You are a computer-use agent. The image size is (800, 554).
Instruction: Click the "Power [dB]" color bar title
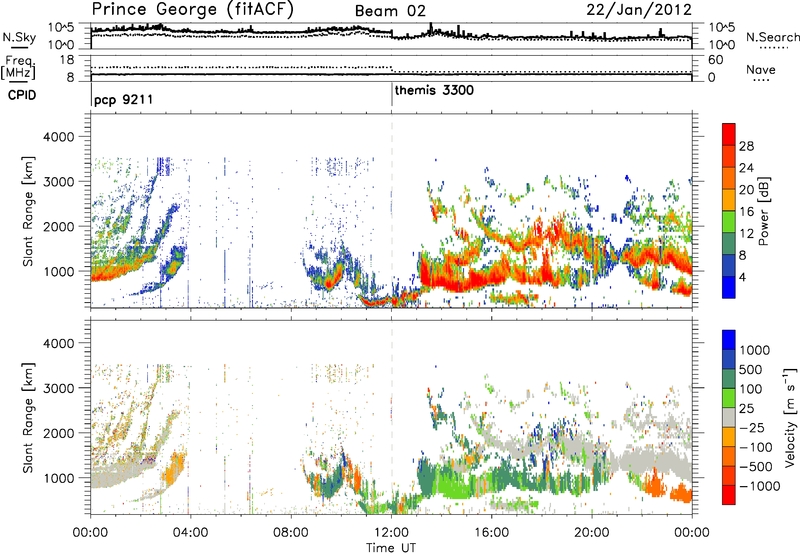[763, 211]
